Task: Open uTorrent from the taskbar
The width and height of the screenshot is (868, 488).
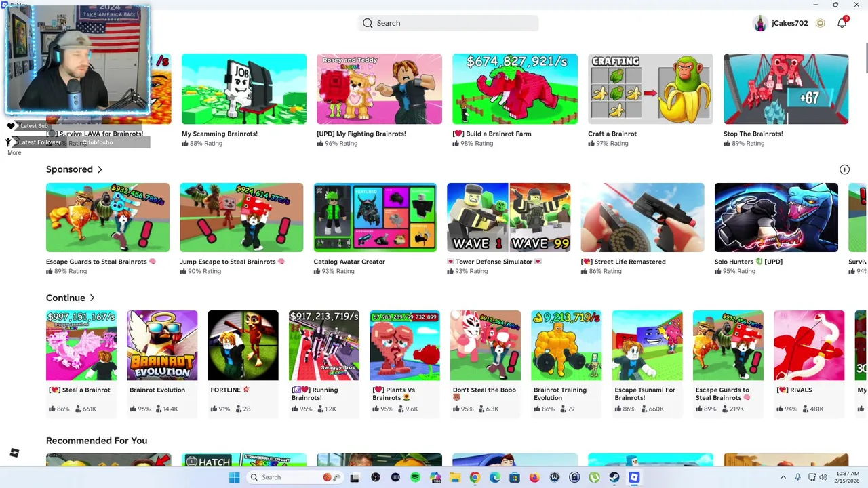Action: pos(594,477)
